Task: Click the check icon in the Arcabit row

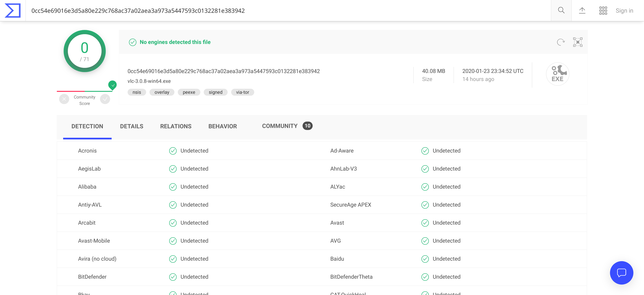Action: pos(173,223)
